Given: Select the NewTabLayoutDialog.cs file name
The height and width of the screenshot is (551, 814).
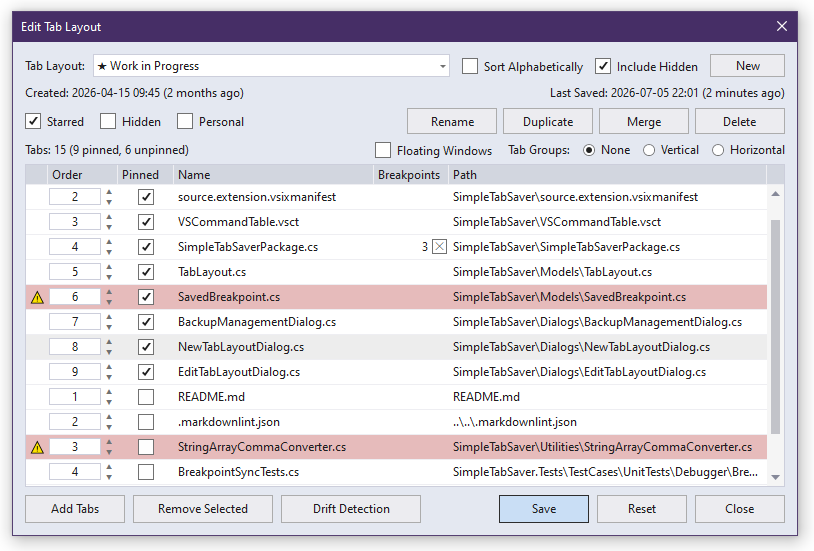Looking at the screenshot, I should click(241, 347).
